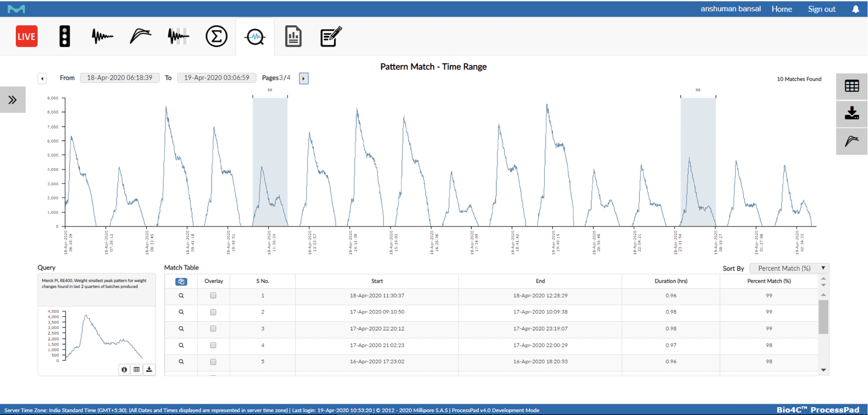Open the reports document icon
868x415 pixels.
(293, 36)
